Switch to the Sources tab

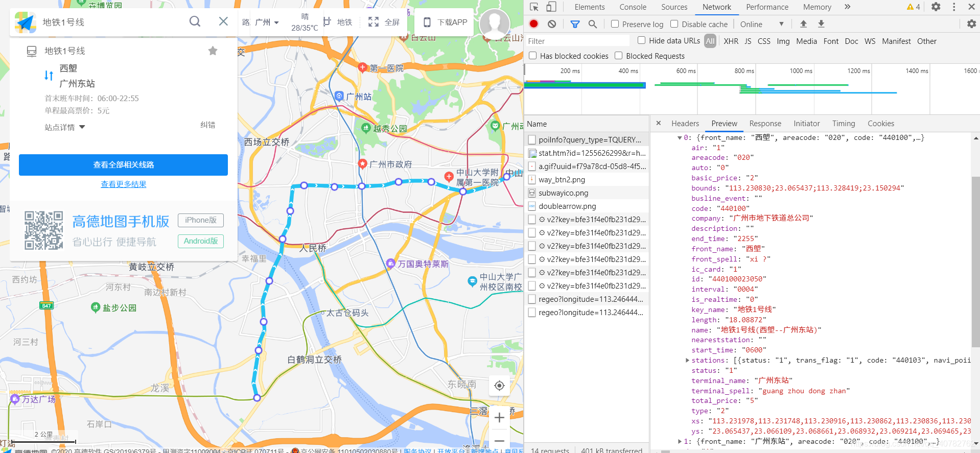coord(674,7)
